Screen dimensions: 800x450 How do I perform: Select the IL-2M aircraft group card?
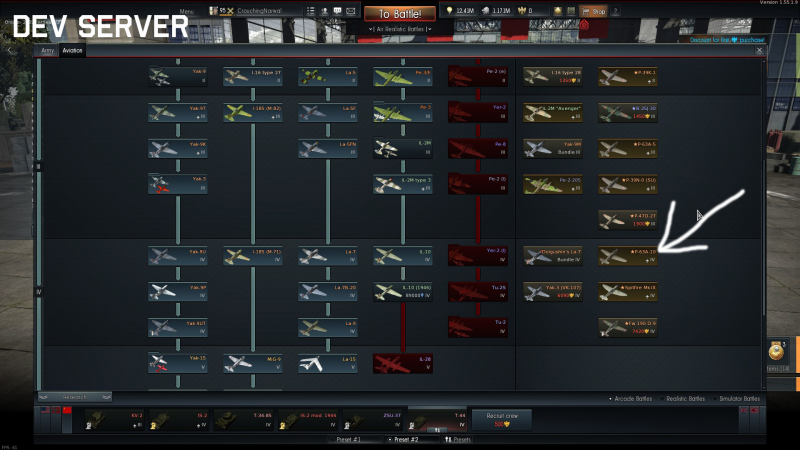403,148
